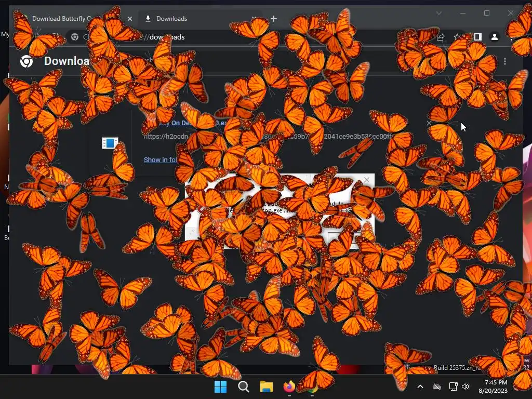Screen dimensions: 532x399
Task: Focus the address bar URL
Action: pos(166,37)
